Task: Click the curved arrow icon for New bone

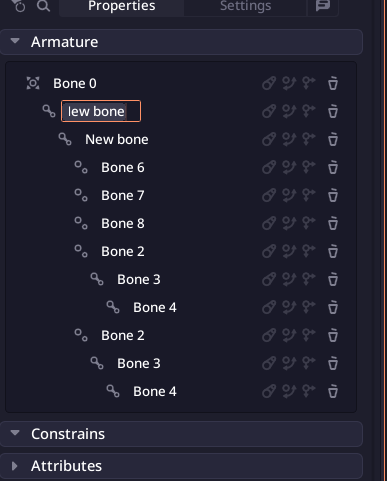Action: (289, 139)
